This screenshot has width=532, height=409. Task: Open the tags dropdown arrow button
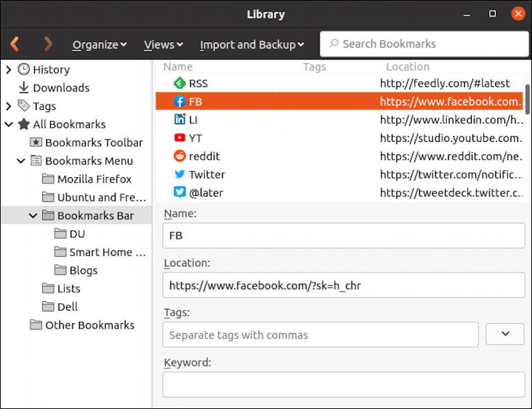point(505,334)
